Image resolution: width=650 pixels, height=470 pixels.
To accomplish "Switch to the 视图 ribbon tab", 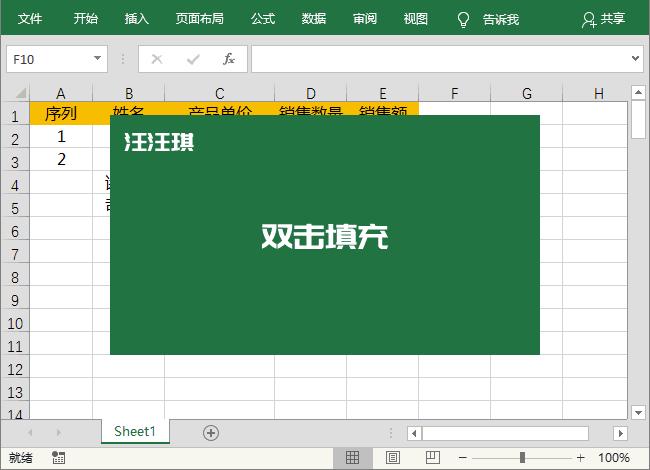I will click(x=415, y=19).
